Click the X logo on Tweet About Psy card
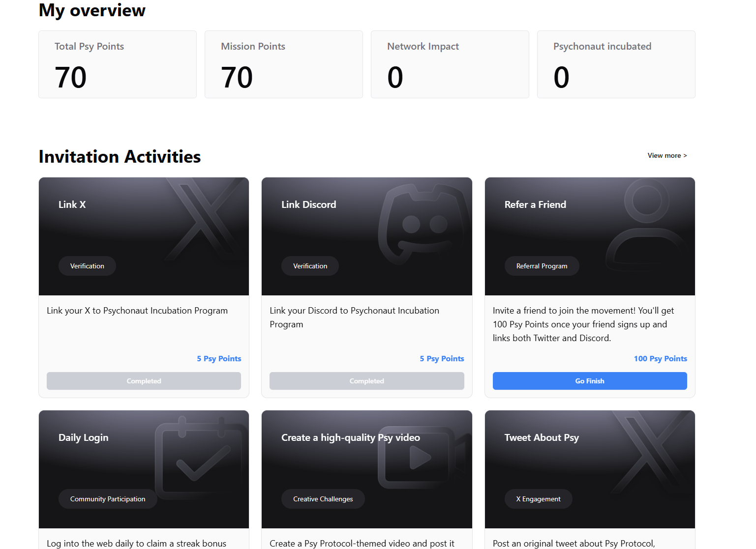This screenshot has width=756, height=549. coord(649,453)
